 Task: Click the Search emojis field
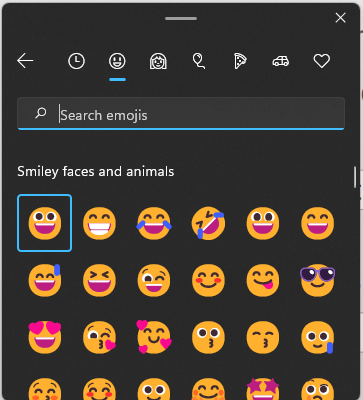(x=181, y=113)
